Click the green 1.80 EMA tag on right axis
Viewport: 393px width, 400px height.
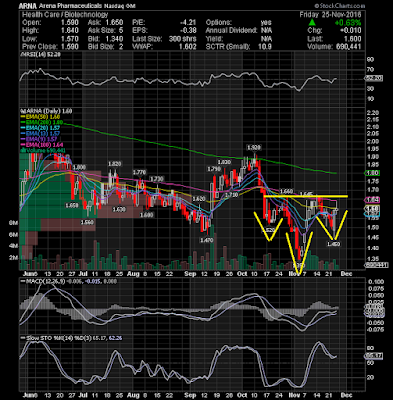[372, 173]
